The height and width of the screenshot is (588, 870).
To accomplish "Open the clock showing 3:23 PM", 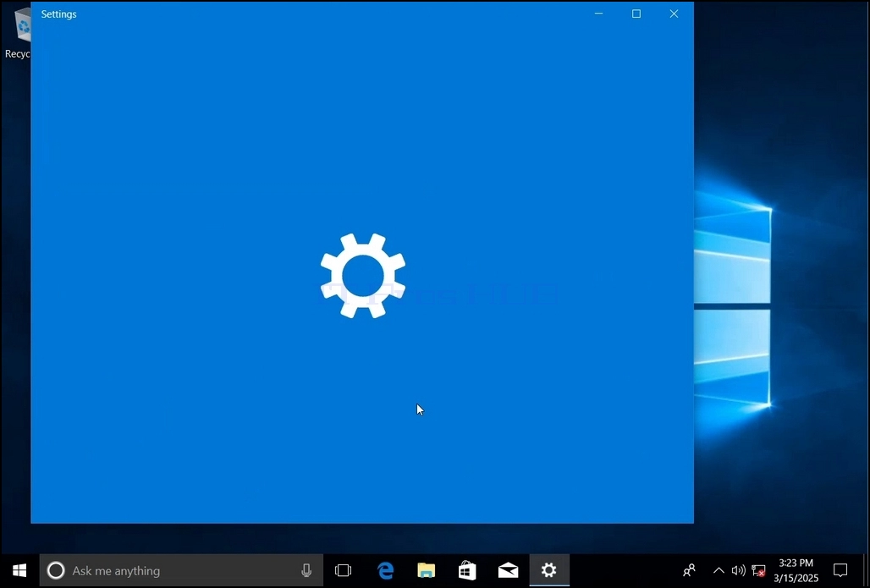I will [x=796, y=570].
